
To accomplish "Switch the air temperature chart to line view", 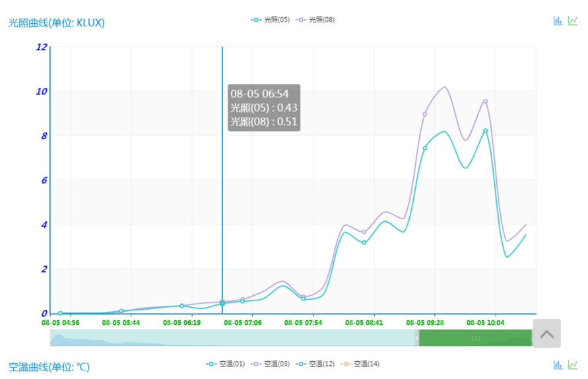I will [573, 364].
